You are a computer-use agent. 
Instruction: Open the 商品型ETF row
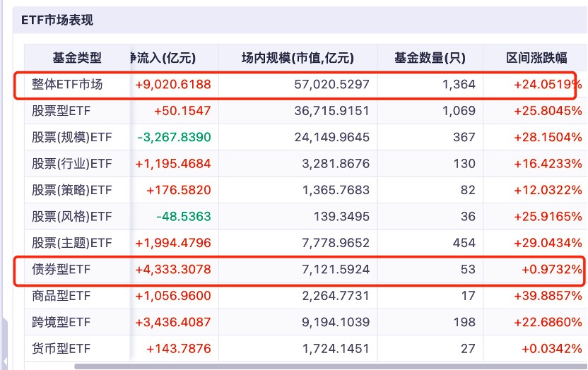point(61,296)
